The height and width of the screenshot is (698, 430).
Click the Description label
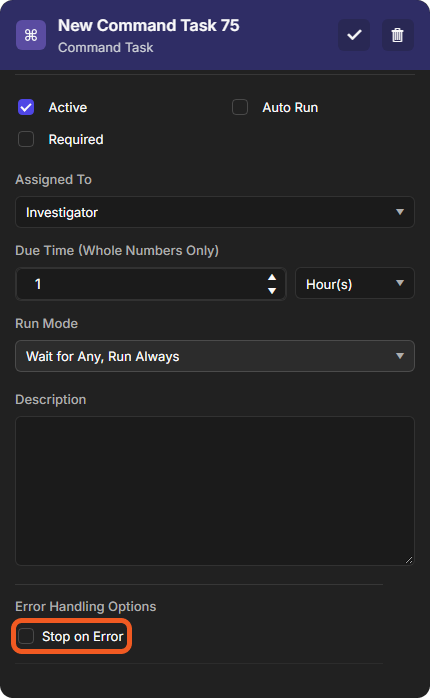point(51,399)
